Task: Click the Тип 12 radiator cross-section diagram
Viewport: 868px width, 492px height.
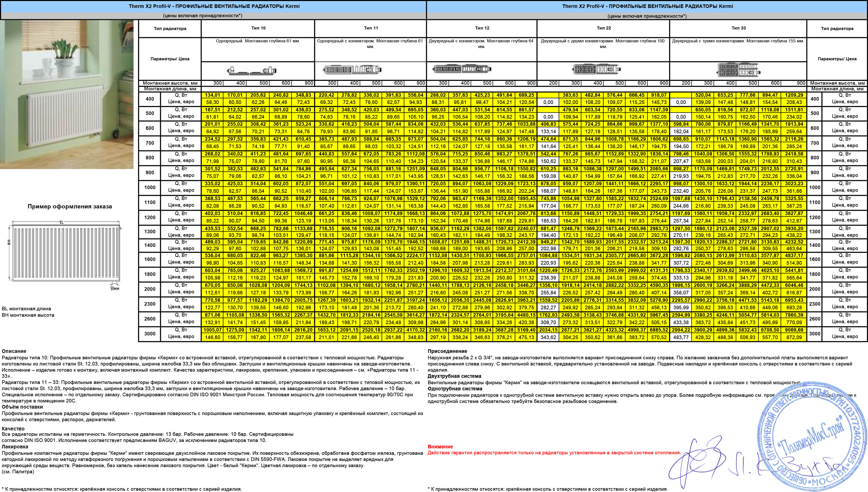Action: (x=462, y=69)
